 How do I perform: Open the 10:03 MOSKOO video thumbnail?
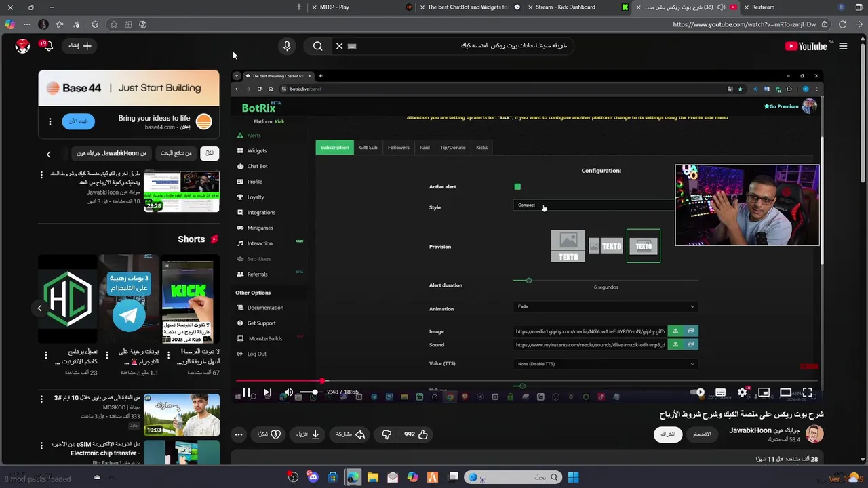pyautogui.click(x=182, y=415)
